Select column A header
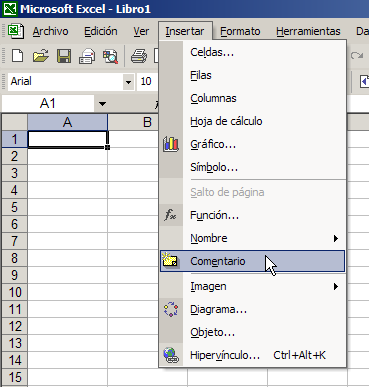 coord(67,122)
